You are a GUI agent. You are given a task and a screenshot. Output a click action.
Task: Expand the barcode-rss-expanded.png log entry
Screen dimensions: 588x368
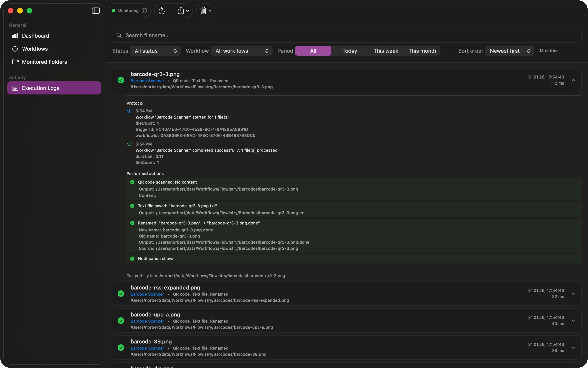click(x=574, y=294)
